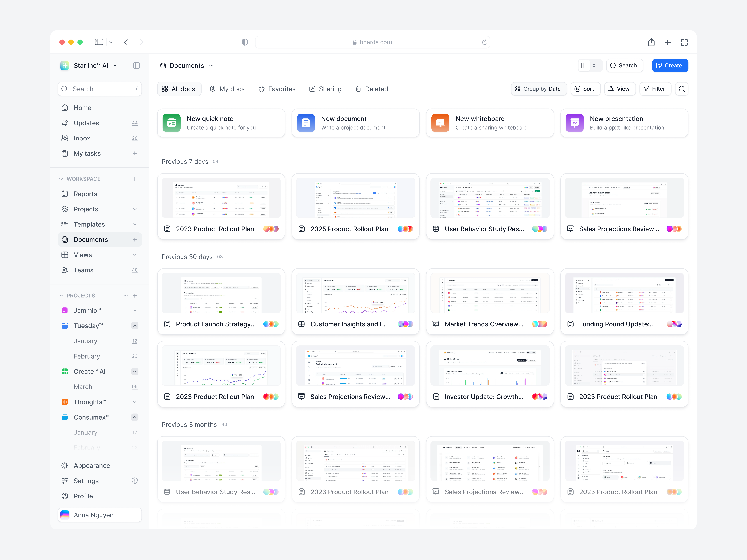747x560 pixels.
Task: Open Documents more options ellipsis
Action: [211, 65]
